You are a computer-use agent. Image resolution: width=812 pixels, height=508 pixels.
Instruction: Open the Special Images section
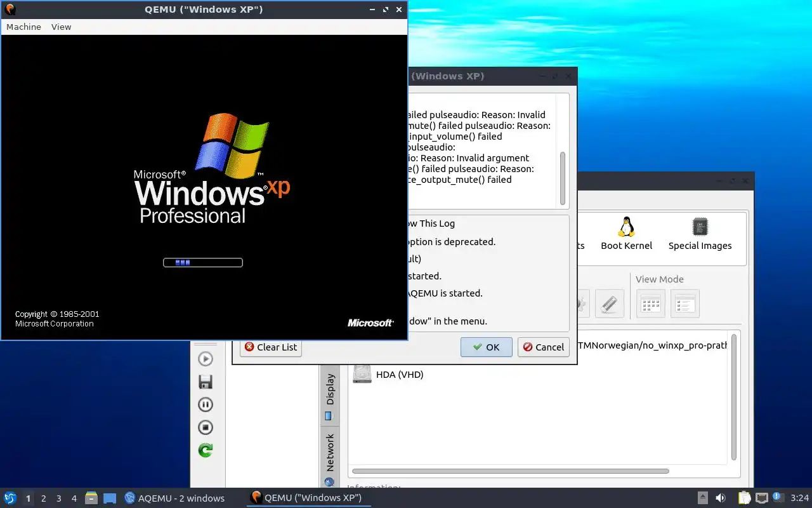coord(700,234)
